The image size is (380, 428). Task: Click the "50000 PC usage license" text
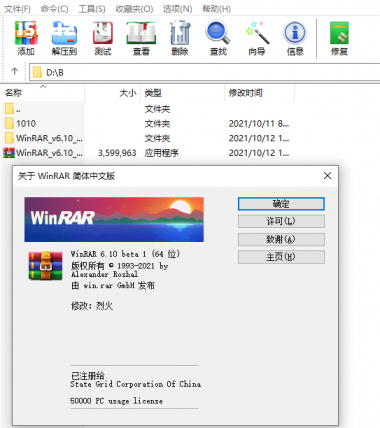point(117,401)
